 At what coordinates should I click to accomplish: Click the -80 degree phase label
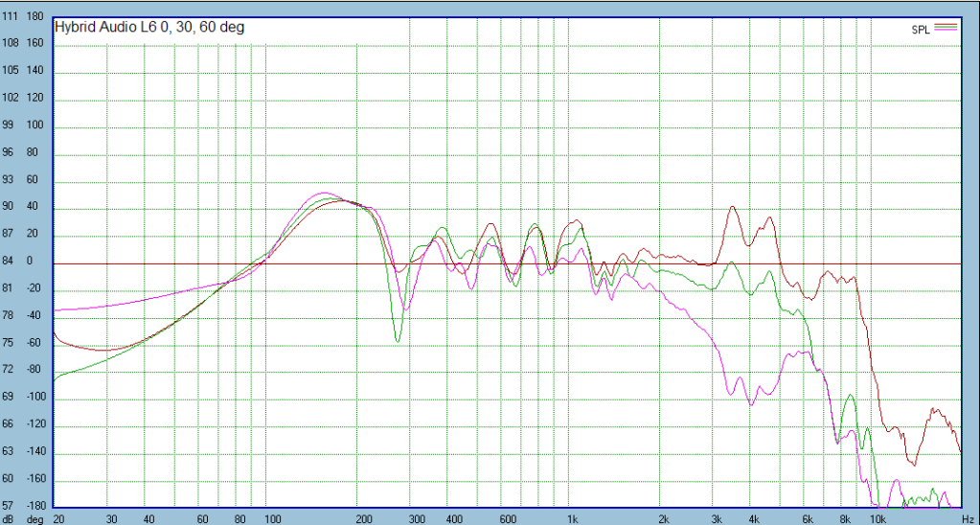34,370
